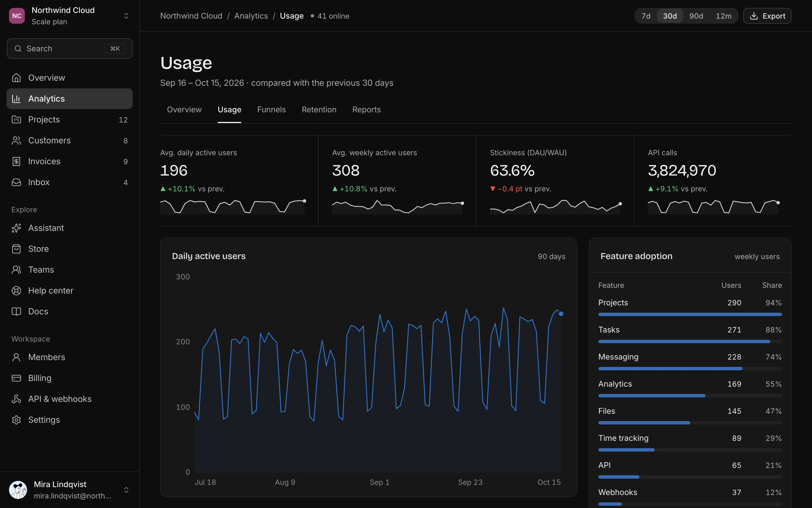The image size is (812, 508).
Task: Click the Projects adoption progress bar
Action: [x=690, y=314]
